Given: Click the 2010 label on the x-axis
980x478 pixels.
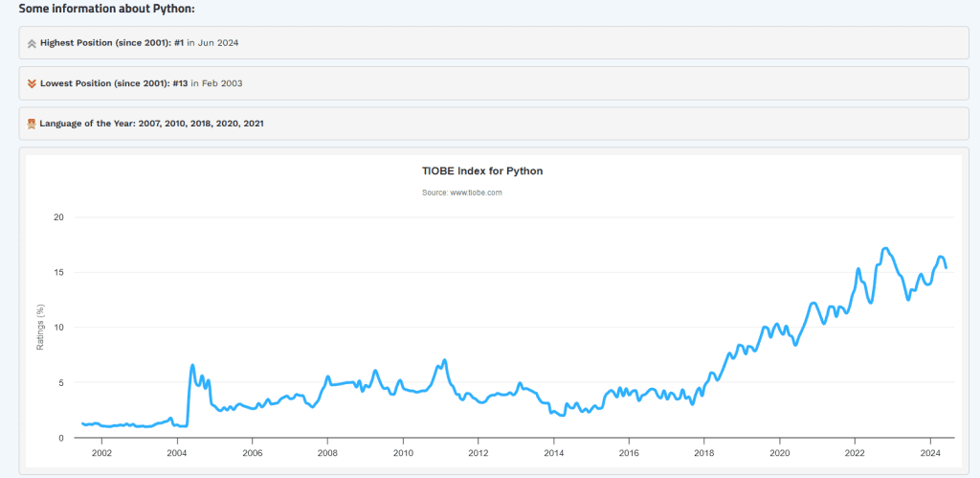Looking at the screenshot, I should (x=403, y=454).
